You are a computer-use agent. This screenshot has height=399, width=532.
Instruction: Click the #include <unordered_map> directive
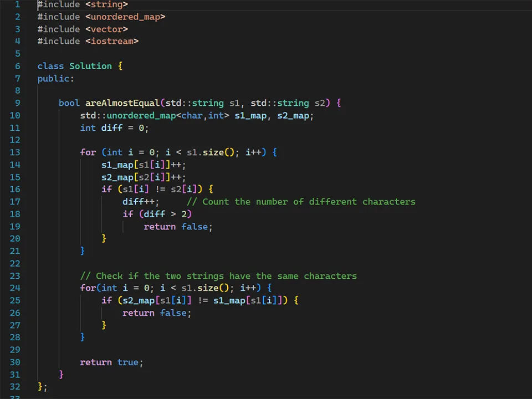pos(101,17)
